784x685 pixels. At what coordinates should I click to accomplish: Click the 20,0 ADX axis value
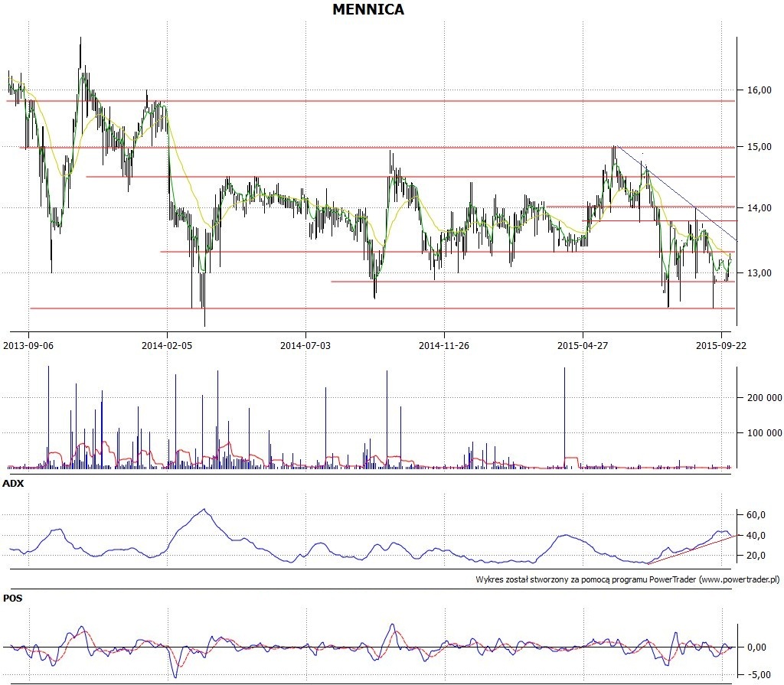click(756, 556)
